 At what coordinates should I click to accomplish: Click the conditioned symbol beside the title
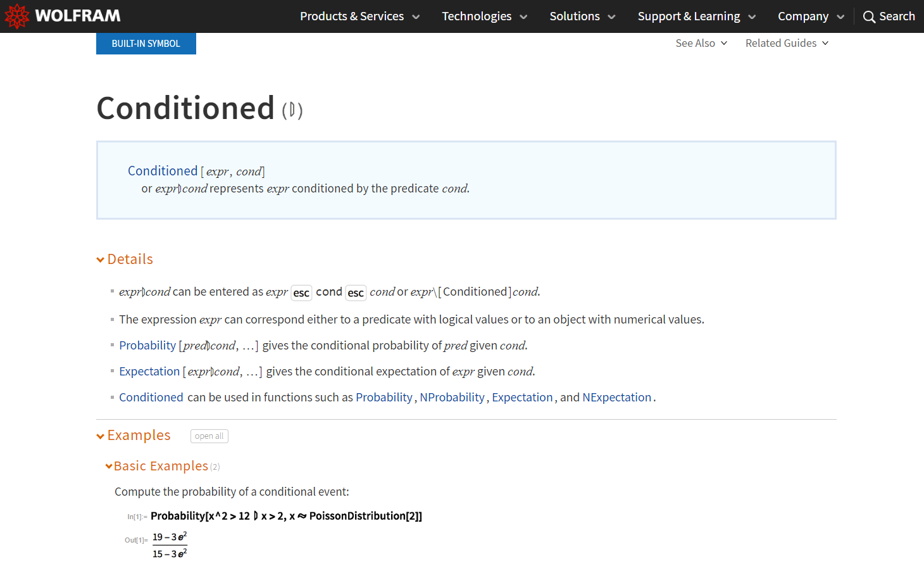[x=292, y=111]
